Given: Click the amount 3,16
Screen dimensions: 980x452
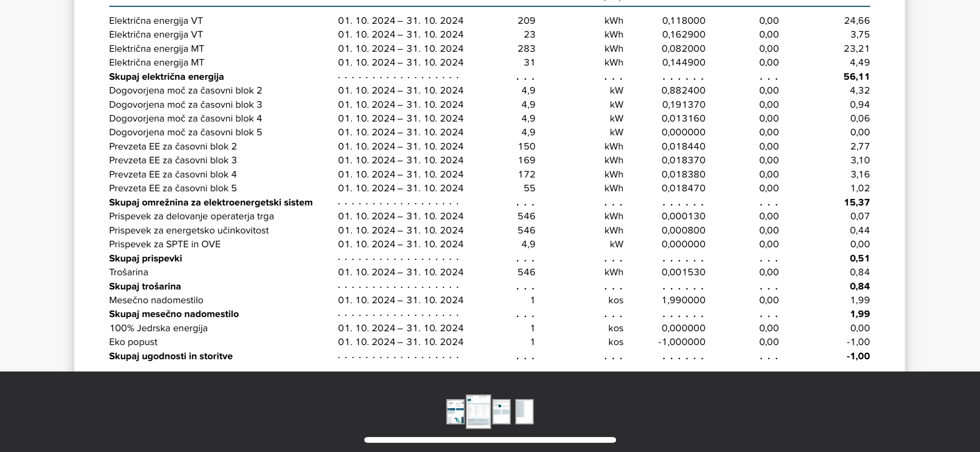Looking at the screenshot, I should tap(860, 174).
